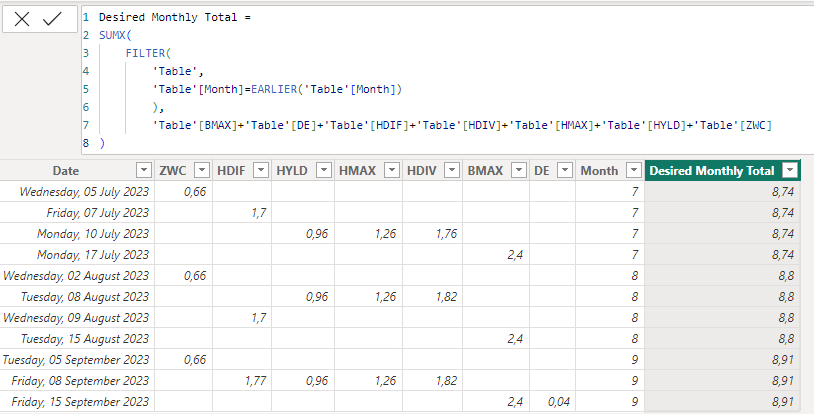Image resolution: width=814 pixels, height=414 pixels.
Task: Open the Month column filter dropdown
Action: pyautogui.click(x=634, y=170)
